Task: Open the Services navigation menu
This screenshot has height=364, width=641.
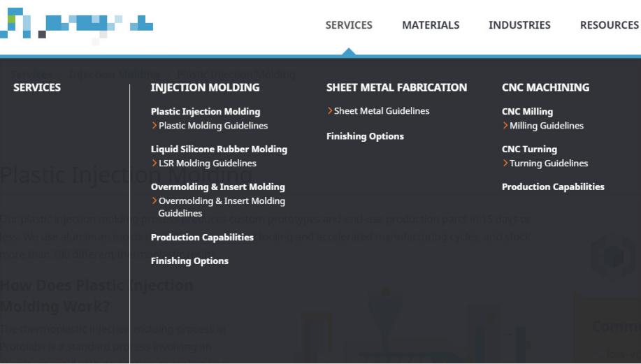Action: pos(349,25)
